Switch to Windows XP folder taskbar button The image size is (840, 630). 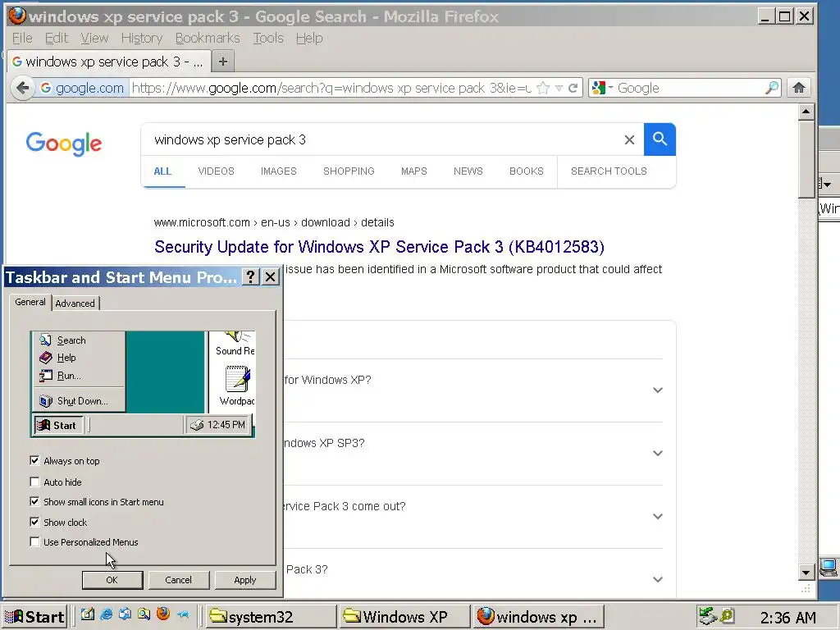coord(404,617)
